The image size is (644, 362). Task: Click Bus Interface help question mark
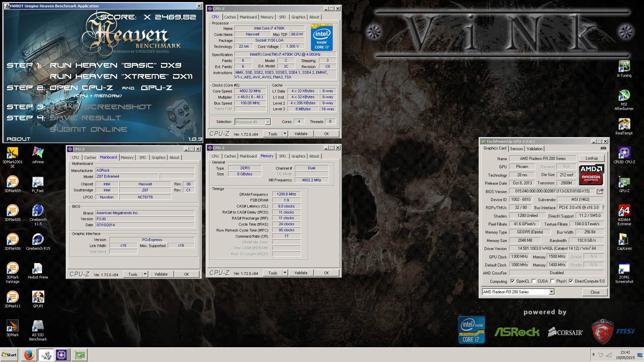pos(603,207)
